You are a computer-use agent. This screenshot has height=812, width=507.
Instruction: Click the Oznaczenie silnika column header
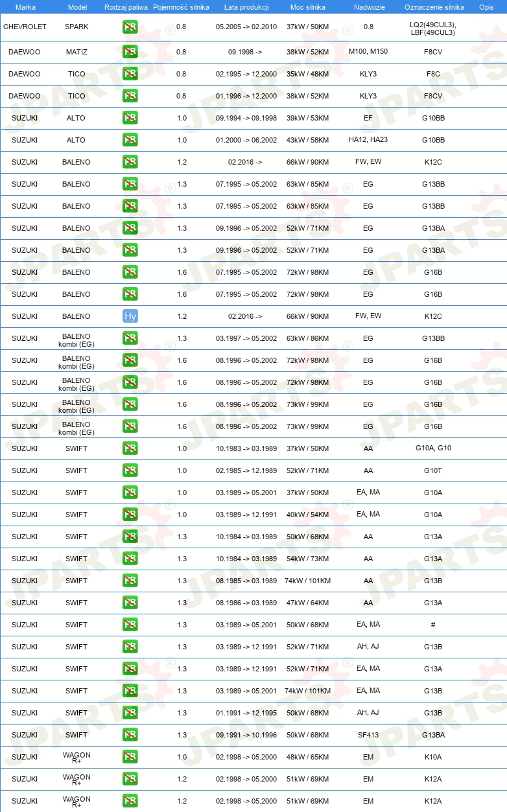[434, 7]
